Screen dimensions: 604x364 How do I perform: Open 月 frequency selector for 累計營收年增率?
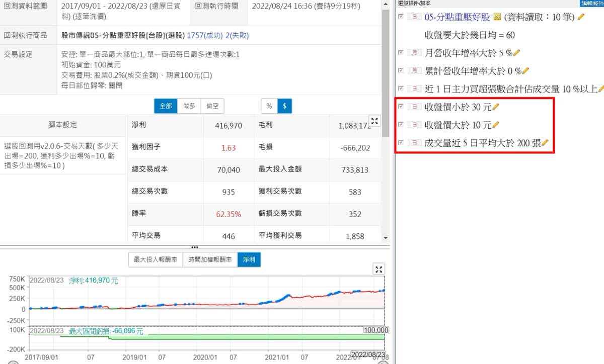pos(414,71)
